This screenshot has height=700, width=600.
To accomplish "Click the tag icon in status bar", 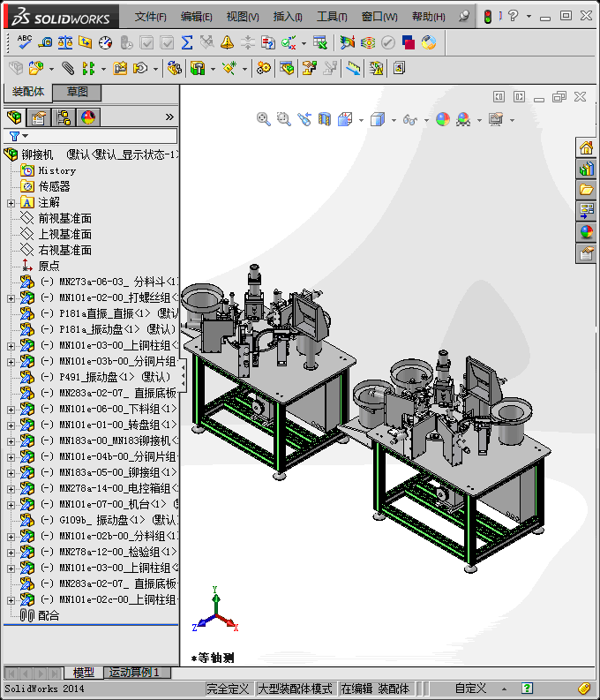I will coord(584,689).
